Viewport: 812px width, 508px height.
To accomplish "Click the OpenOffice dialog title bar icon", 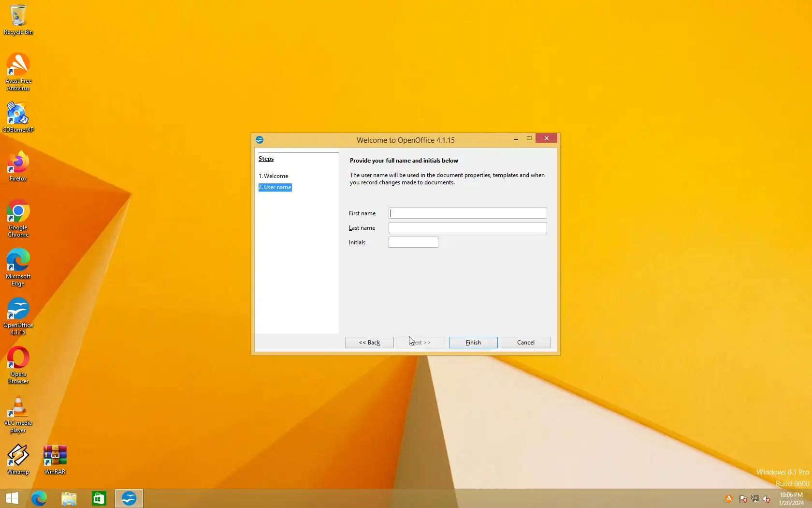I will pos(260,140).
